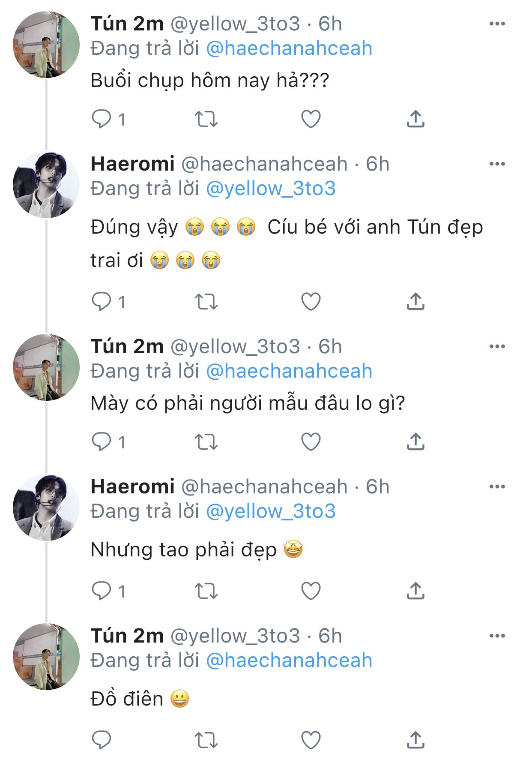This screenshot has height=760, width=532.
Task: Like the "Mày có phải người mẫu" tweet
Action: (311, 442)
